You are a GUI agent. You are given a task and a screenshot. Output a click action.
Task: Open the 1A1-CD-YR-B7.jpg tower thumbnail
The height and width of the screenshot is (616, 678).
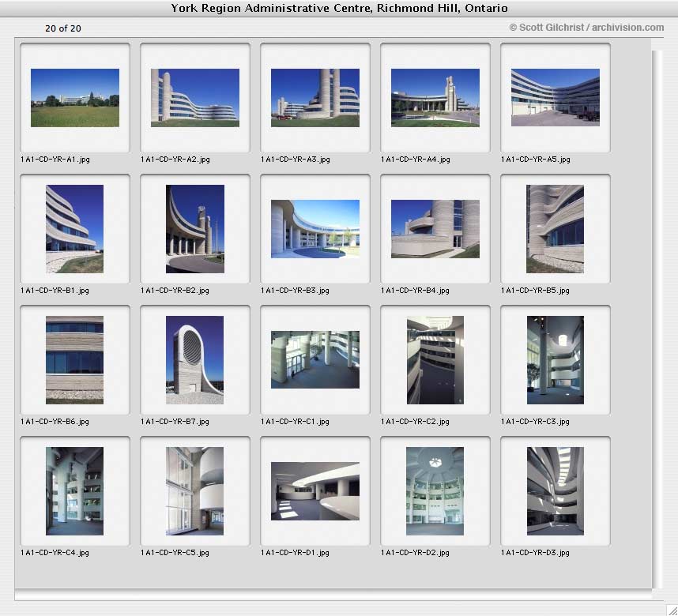point(195,360)
